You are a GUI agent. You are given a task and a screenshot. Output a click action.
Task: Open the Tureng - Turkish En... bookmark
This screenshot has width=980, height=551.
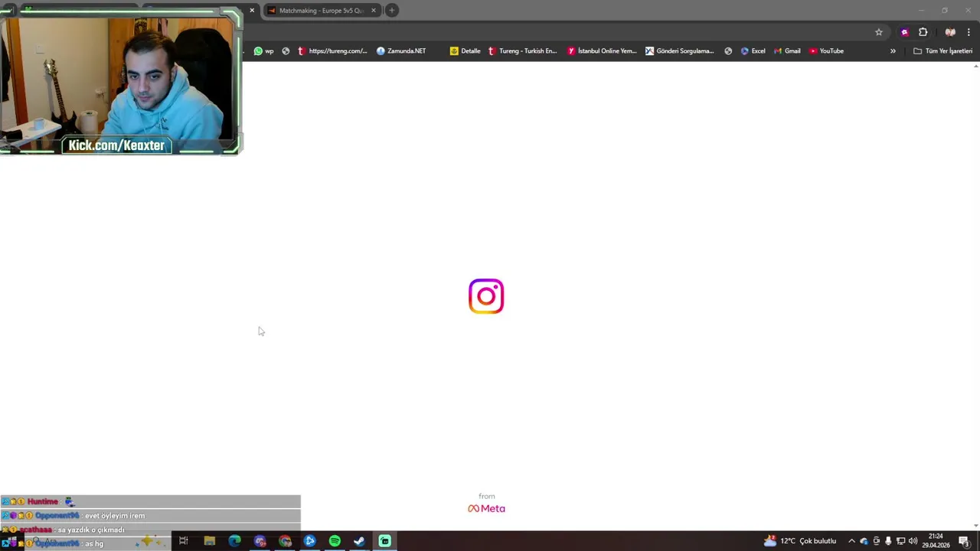tap(522, 51)
